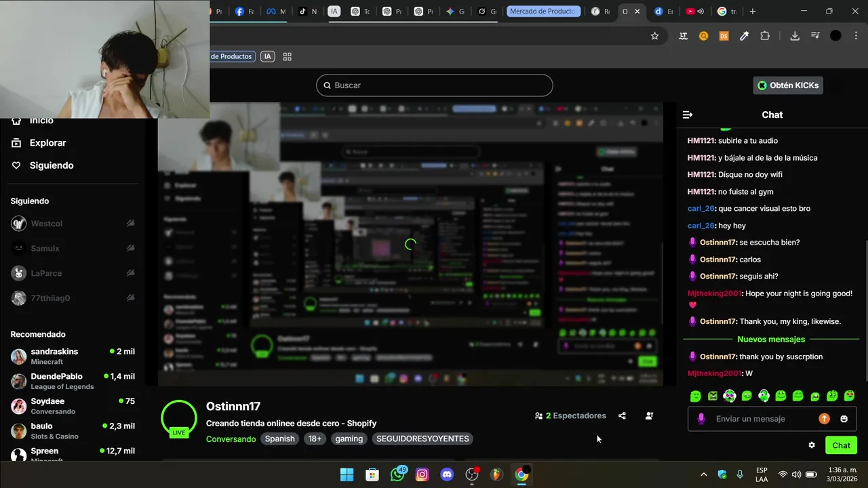
Task: Open WhatsApp from the taskbar
Action: point(397,474)
